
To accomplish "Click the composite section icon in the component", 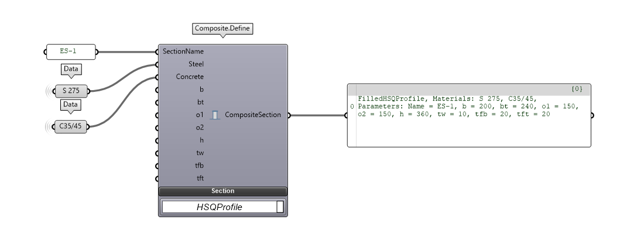I will tap(215, 115).
